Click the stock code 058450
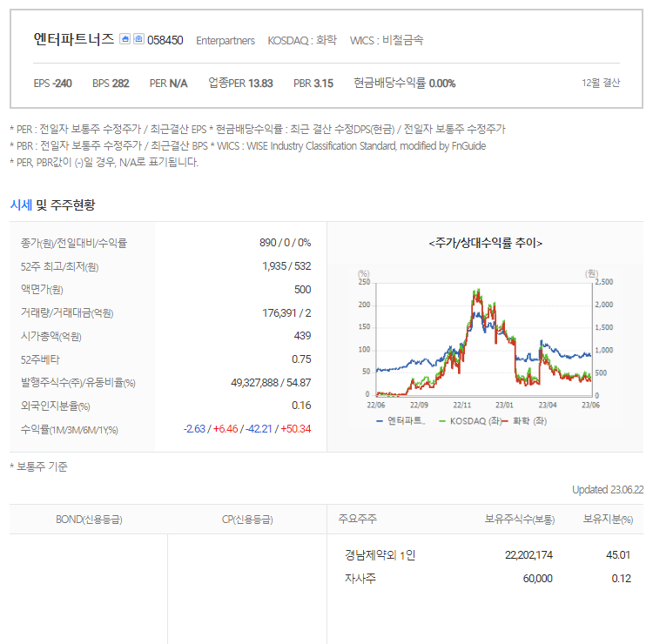Viewport: 653px width, 644px height. coord(165,40)
